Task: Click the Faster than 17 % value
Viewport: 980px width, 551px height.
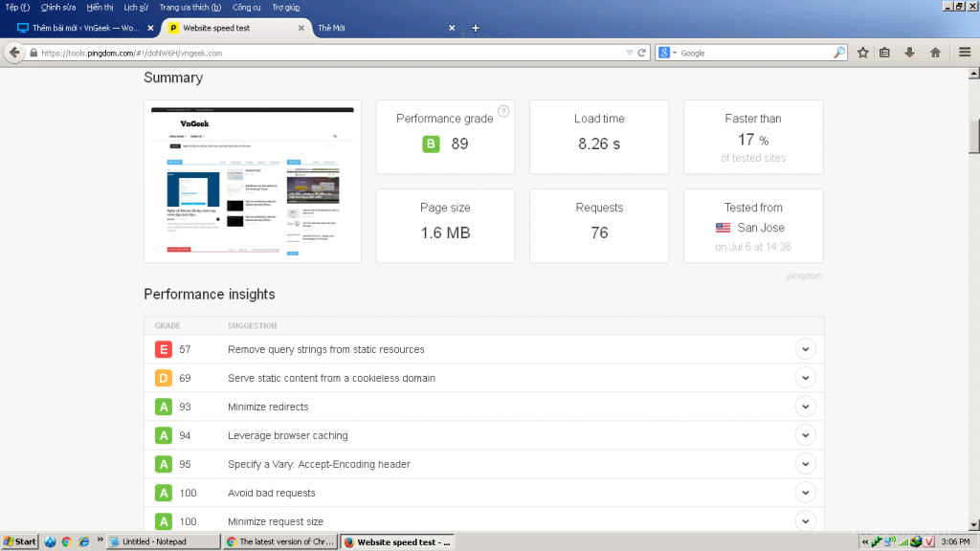Action: pyautogui.click(x=753, y=140)
